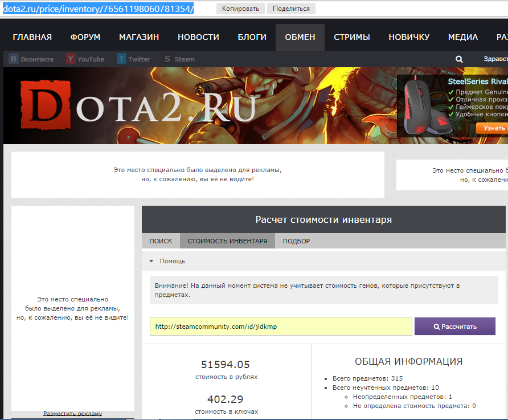Click the highlighted dota2.ru address URL

pos(98,9)
